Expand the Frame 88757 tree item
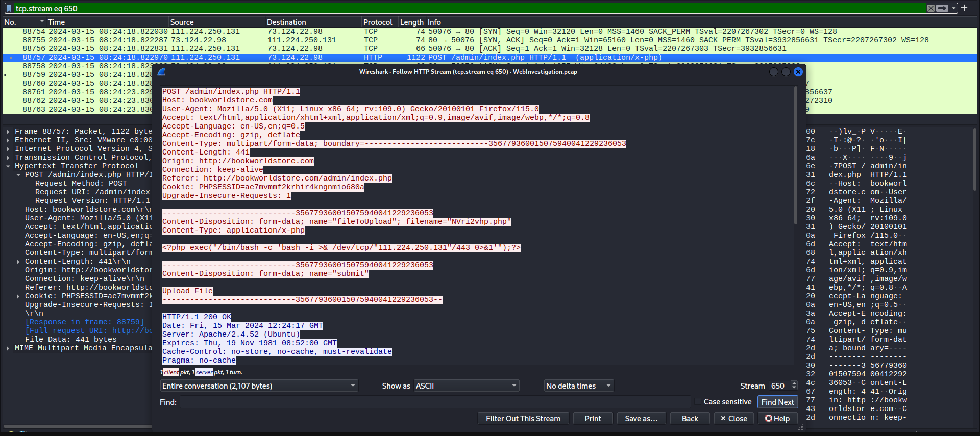This screenshot has height=436, width=980. click(x=8, y=132)
